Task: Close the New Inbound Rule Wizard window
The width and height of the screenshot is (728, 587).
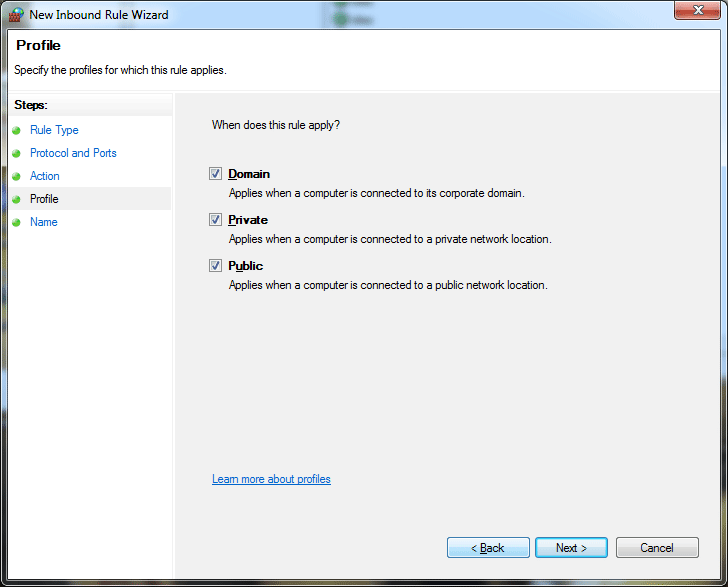Action: click(x=697, y=10)
